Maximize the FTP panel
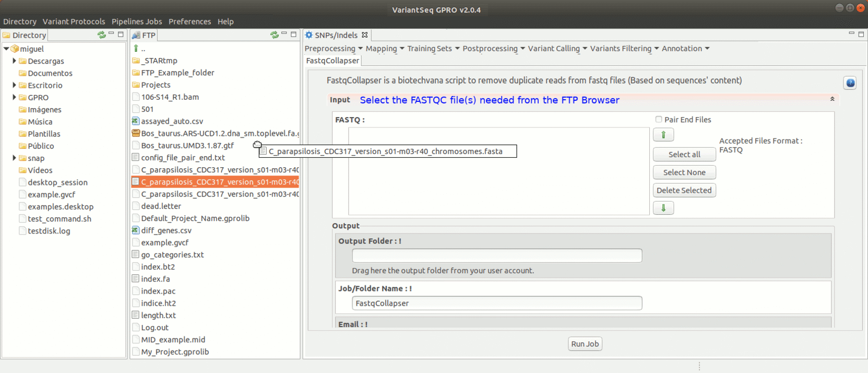 (x=294, y=34)
